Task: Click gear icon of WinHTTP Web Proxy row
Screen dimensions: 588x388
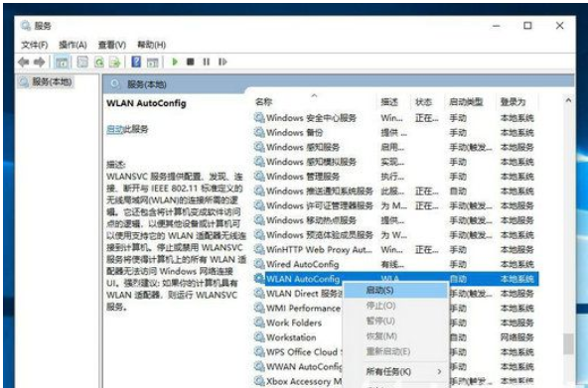Action: point(259,249)
